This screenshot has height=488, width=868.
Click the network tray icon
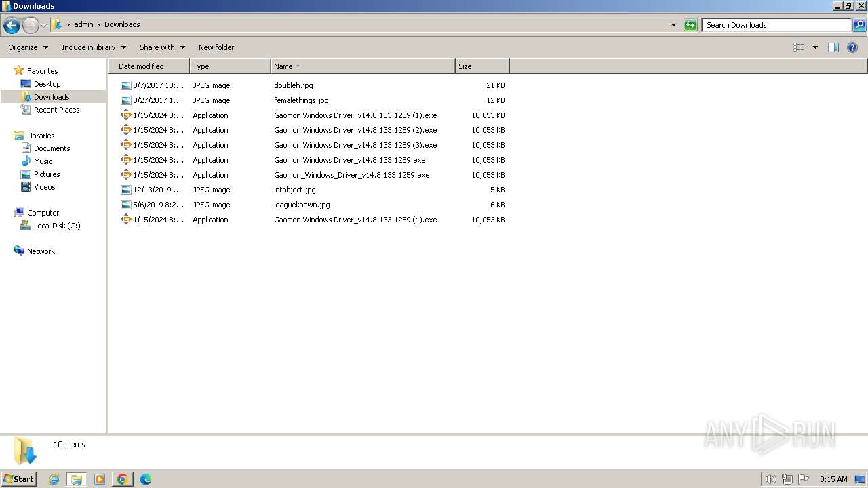(x=787, y=479)
